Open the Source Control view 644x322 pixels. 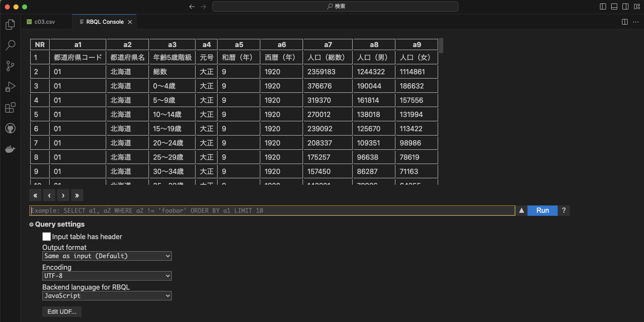pyautogui.click(x=10, y=66)
